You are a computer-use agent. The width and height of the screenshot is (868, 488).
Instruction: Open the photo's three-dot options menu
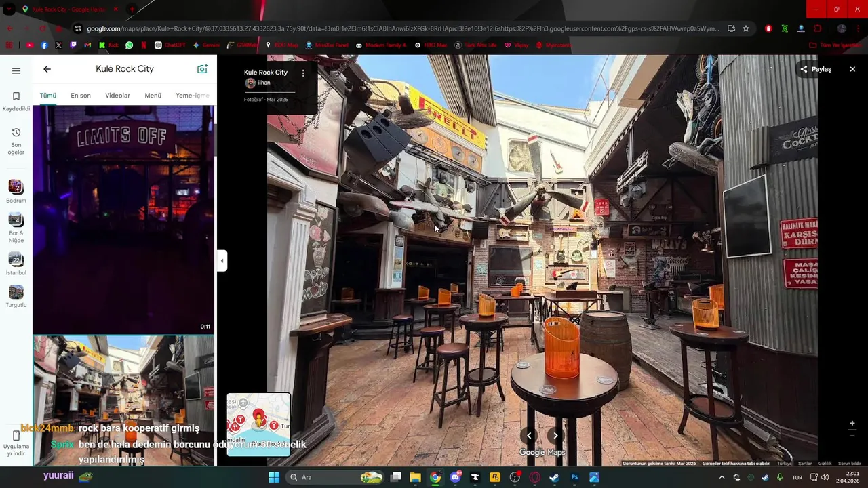coord(303,73)
